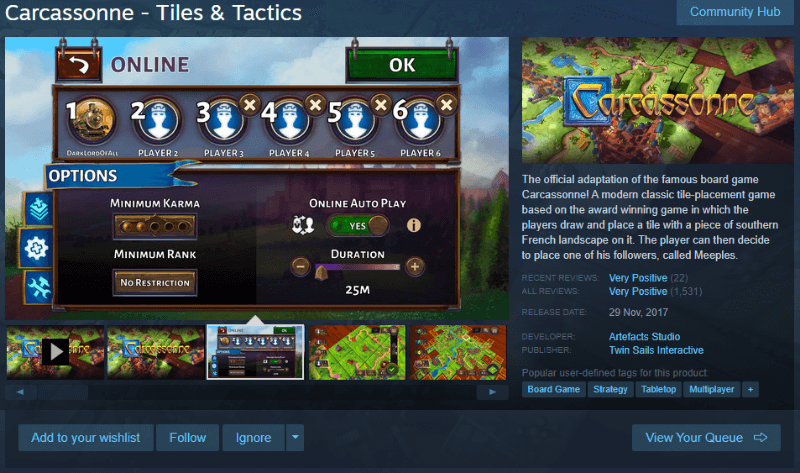
Task: Increase duration with the plus icon
Action: click(x=415, y=266)
